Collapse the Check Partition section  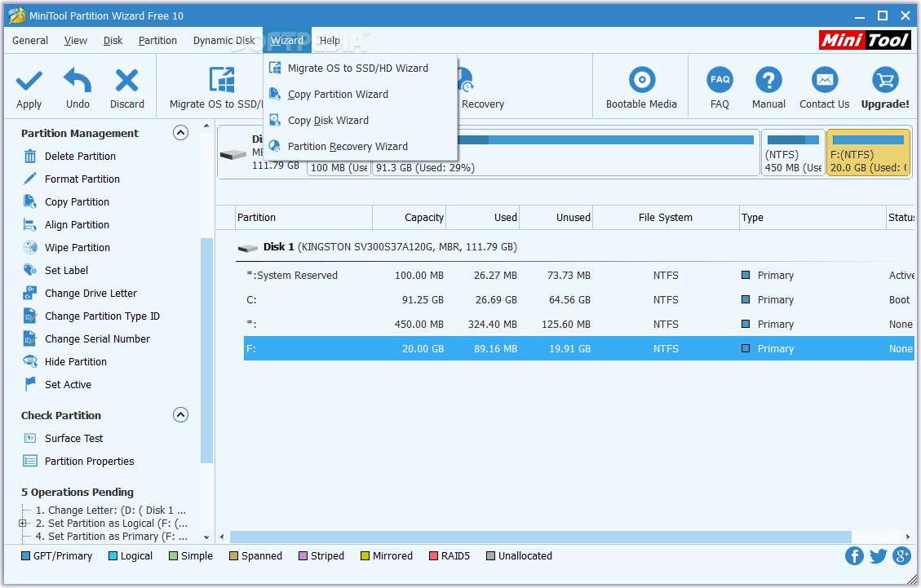click(180, 415)
